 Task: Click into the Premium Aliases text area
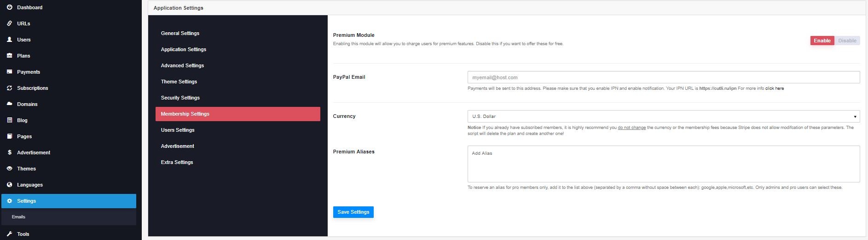click(663, 164)
